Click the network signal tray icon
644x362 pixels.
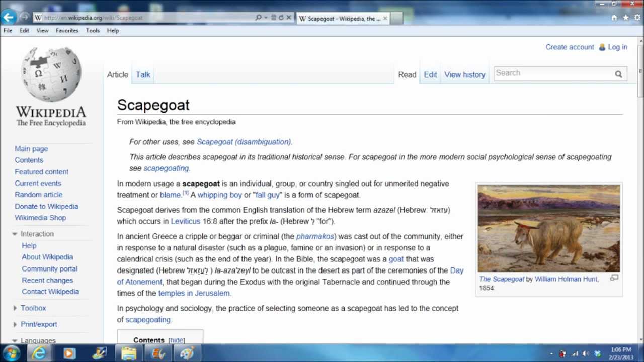click(x=575, y=353)
